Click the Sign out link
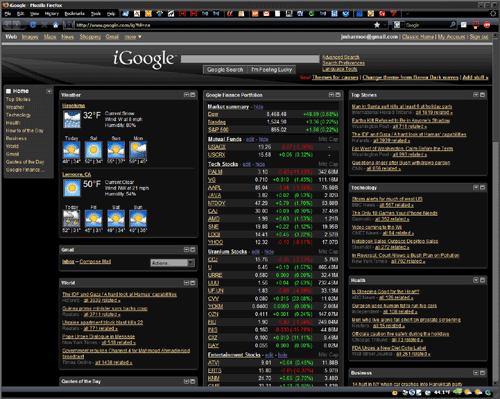The height and width of the screenshot is (399, 500). 479,37
